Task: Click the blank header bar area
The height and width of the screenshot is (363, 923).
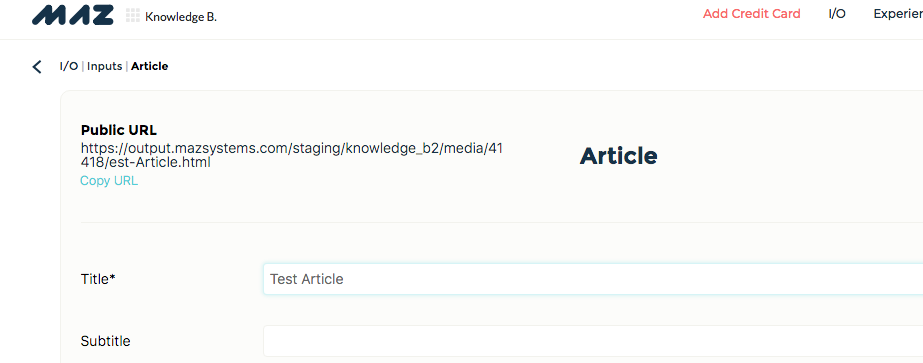Action: (x=459, y=18)
